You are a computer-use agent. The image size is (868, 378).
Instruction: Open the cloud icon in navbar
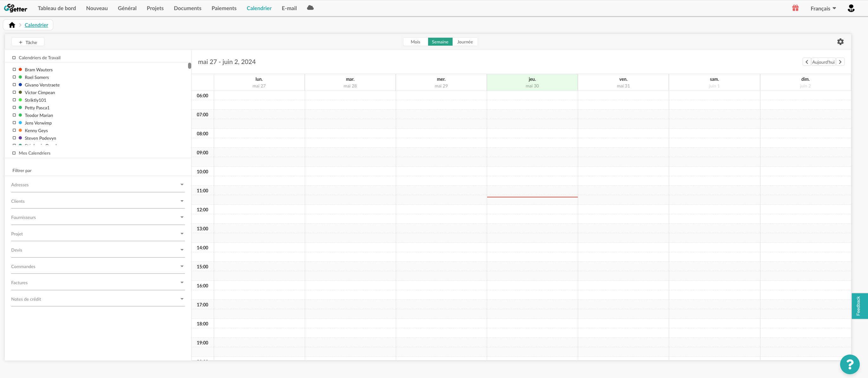coord(310,8)
